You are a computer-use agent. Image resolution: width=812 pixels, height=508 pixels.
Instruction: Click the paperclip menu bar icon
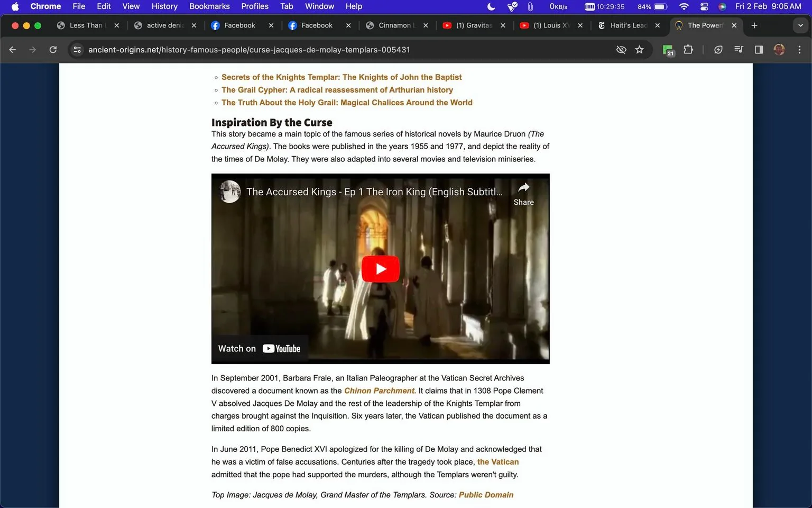click(x=530, y=6)
